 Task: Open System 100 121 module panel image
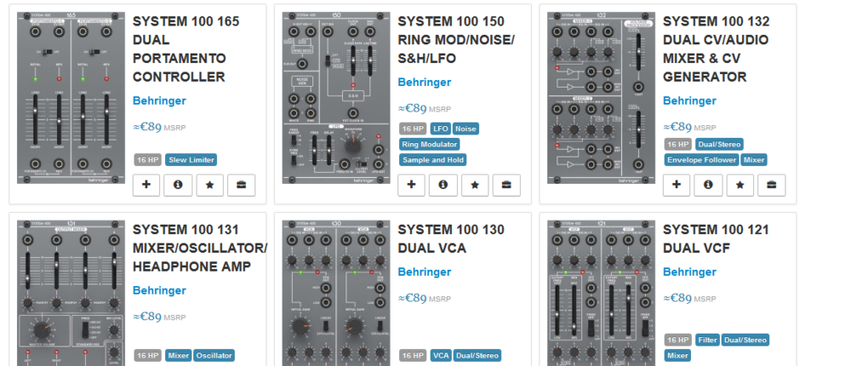click(601, 293)
